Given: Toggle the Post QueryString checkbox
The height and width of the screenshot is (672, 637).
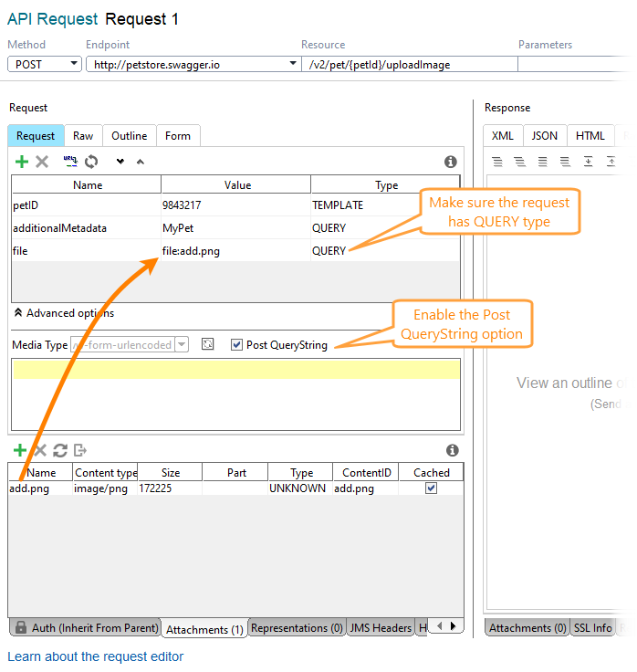Looking at the screenshot, I should [x=236, y=344].
